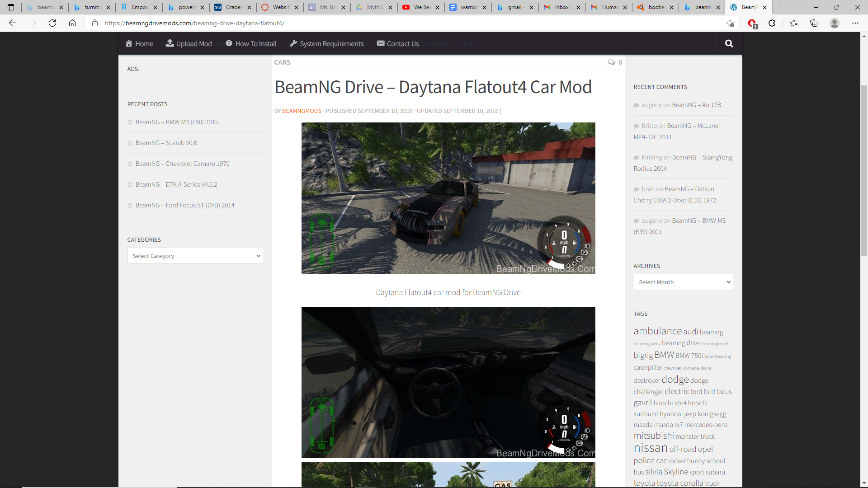Open the browser Settings and more menu

click(x=855, y=23)
